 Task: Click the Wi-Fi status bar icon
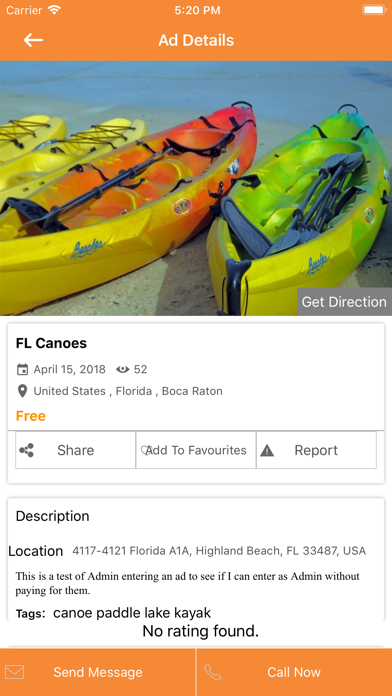pyautogui.click(x=54, y=10)
